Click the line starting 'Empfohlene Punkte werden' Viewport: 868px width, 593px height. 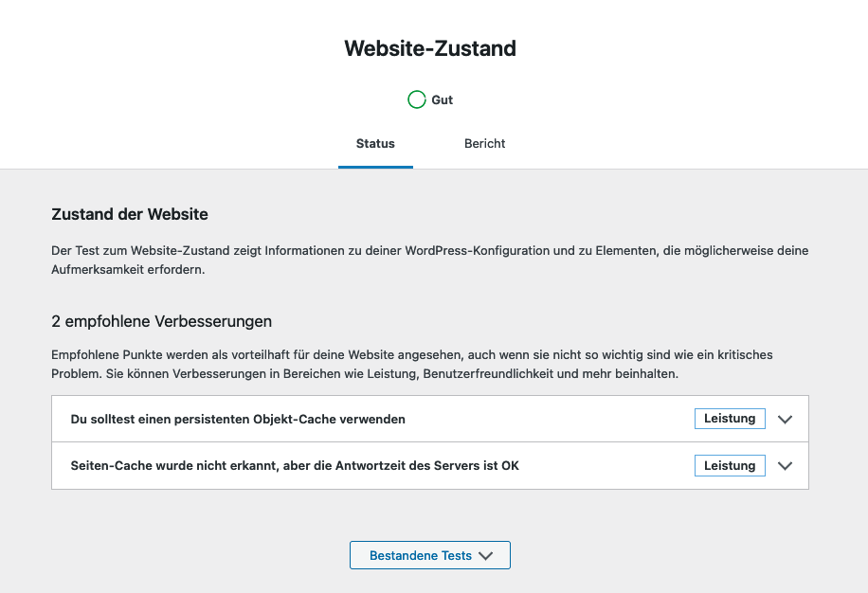(412, 355)
